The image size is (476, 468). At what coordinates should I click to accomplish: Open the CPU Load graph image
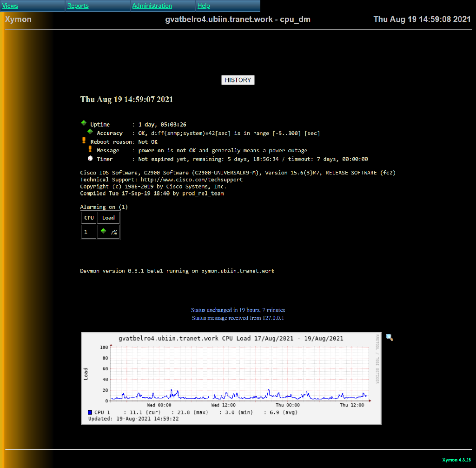click(231, 378)
